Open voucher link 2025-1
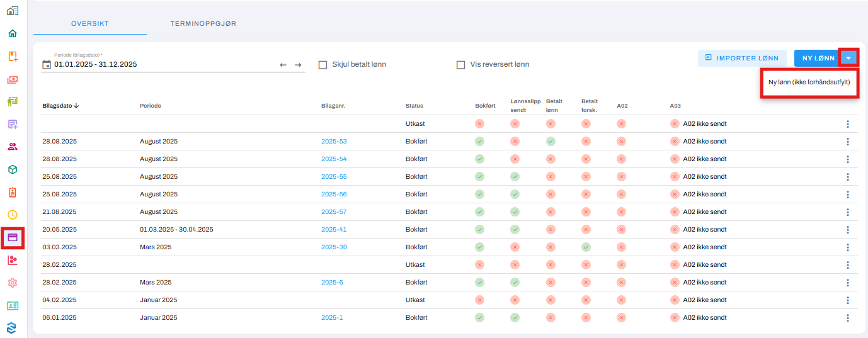 [332, 318]
